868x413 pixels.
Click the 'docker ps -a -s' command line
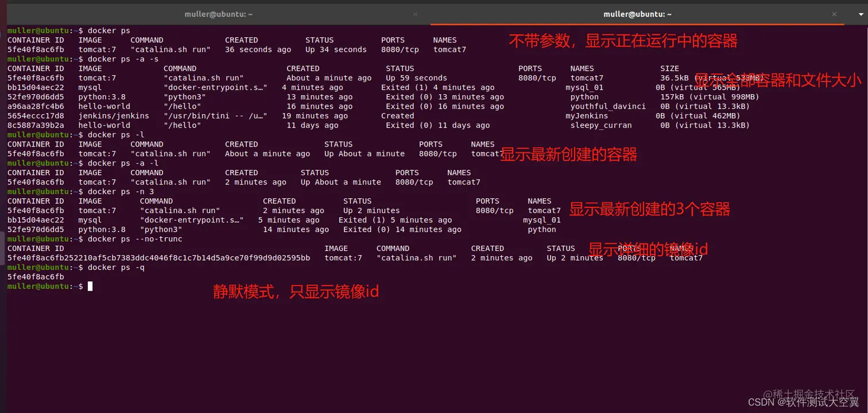tap(123, 59)
